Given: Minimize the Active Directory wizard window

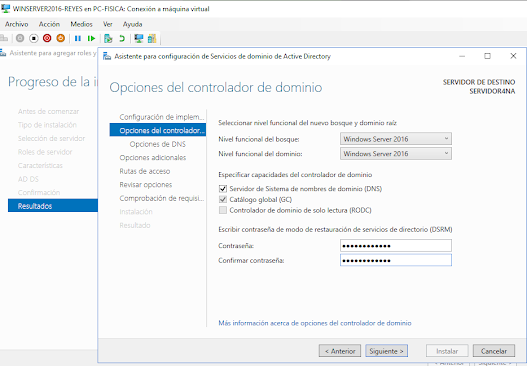Looking at the screenshot, I should 462,56.
